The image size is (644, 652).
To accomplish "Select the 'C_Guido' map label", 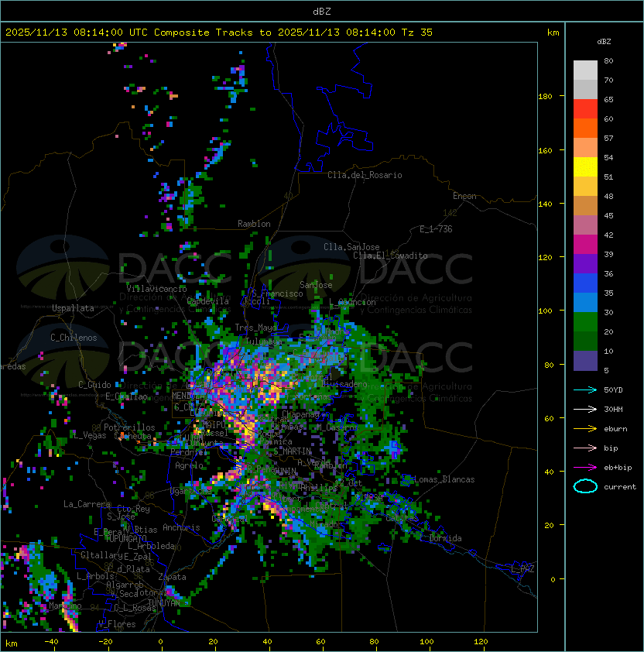I will 94,385.
